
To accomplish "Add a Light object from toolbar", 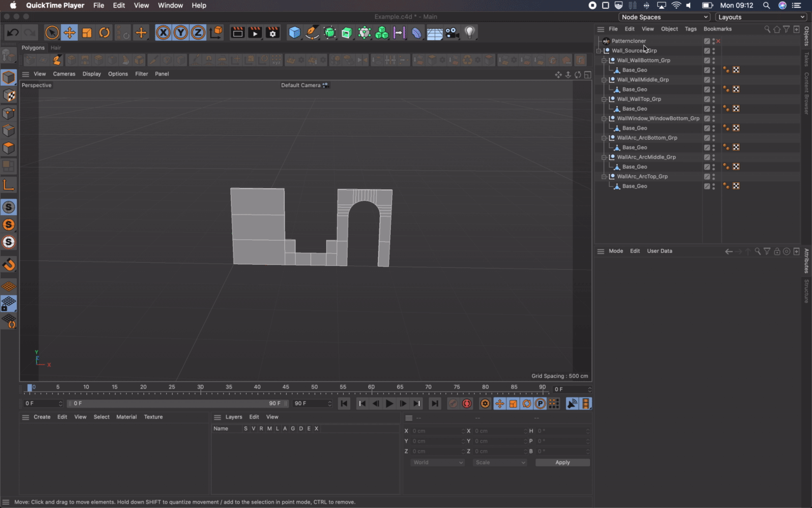I will (469, 32).
